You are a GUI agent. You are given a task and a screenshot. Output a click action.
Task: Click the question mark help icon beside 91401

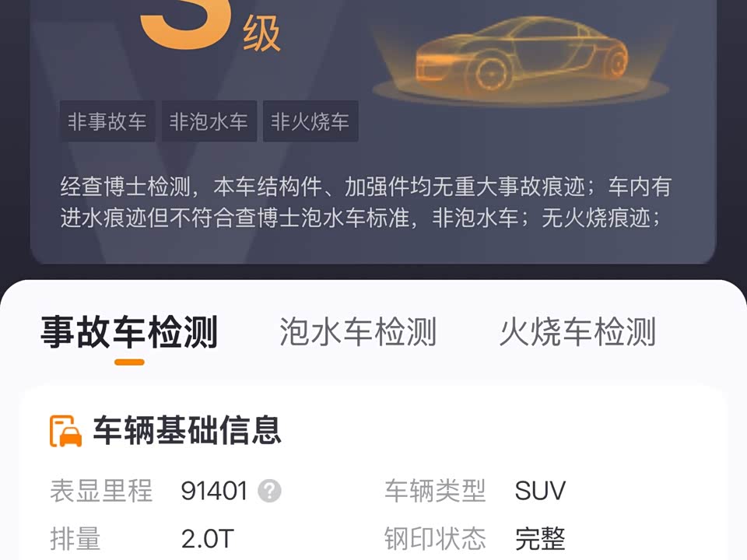click(270, 491)
